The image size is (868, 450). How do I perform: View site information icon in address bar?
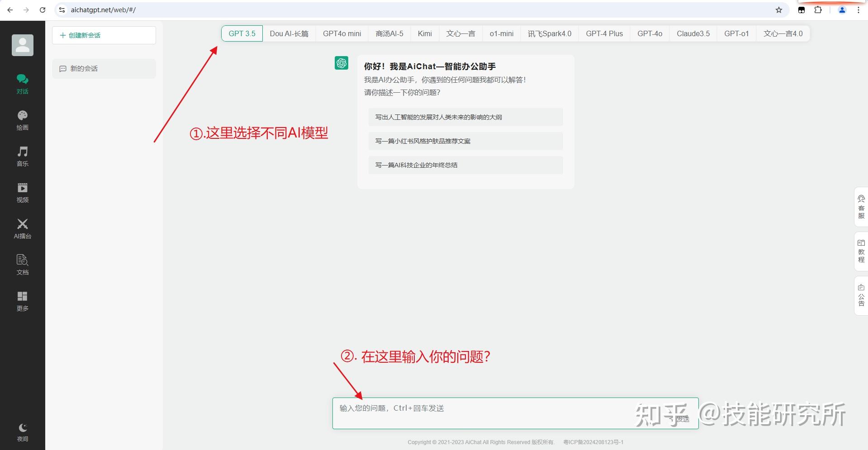tap(62, 10)
